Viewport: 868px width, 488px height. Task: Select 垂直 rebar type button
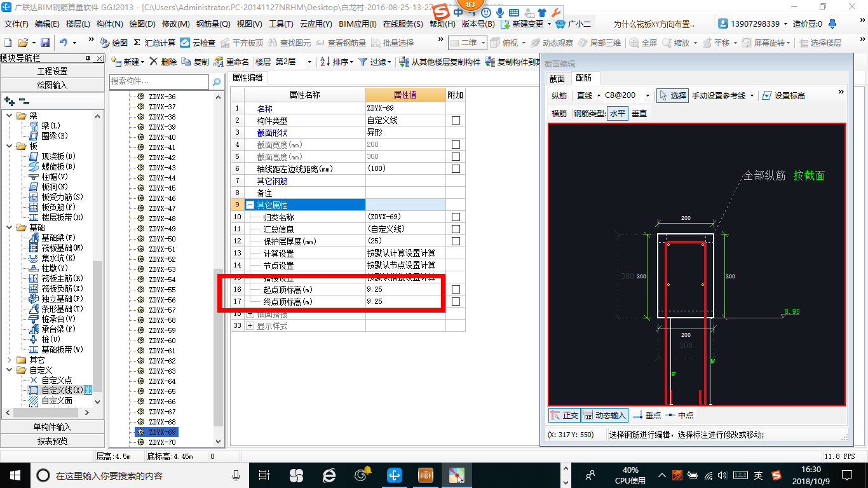639,114
